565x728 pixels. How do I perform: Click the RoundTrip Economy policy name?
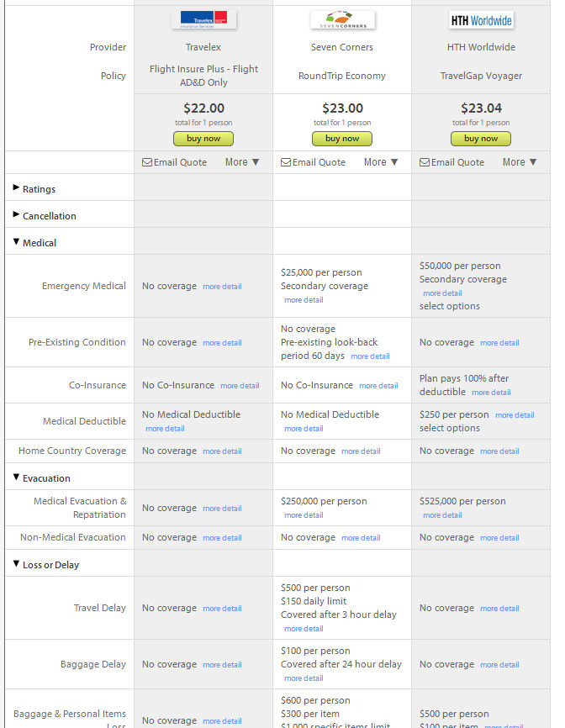[x=341, y=76]
